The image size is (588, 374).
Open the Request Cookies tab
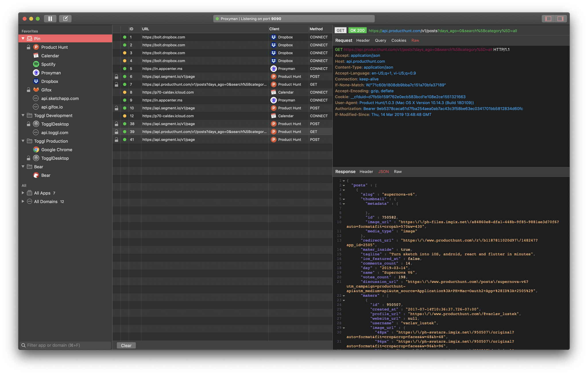[399, 41]
